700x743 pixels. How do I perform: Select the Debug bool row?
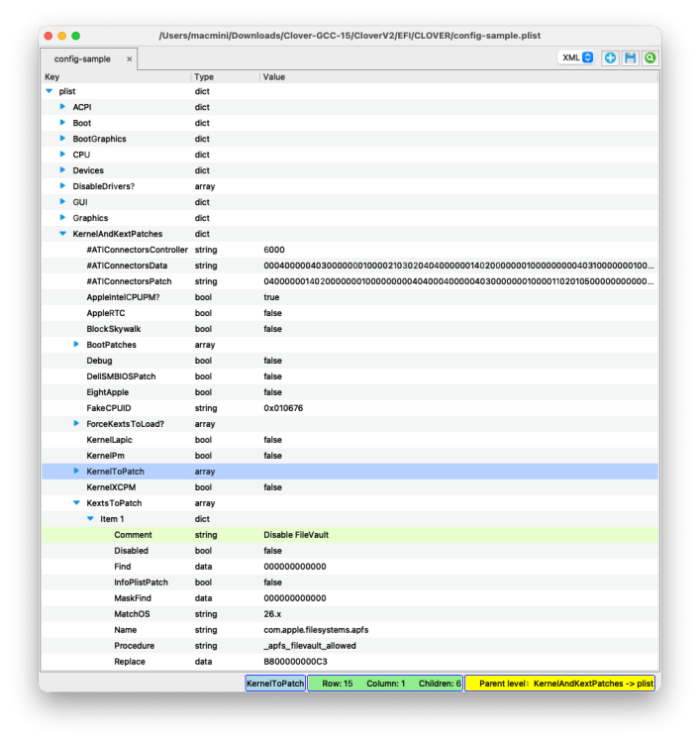coord(350,361)
